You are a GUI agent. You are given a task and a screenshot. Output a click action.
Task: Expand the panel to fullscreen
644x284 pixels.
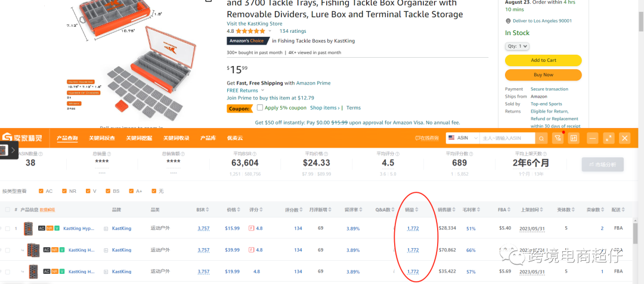tap(608, 138)
